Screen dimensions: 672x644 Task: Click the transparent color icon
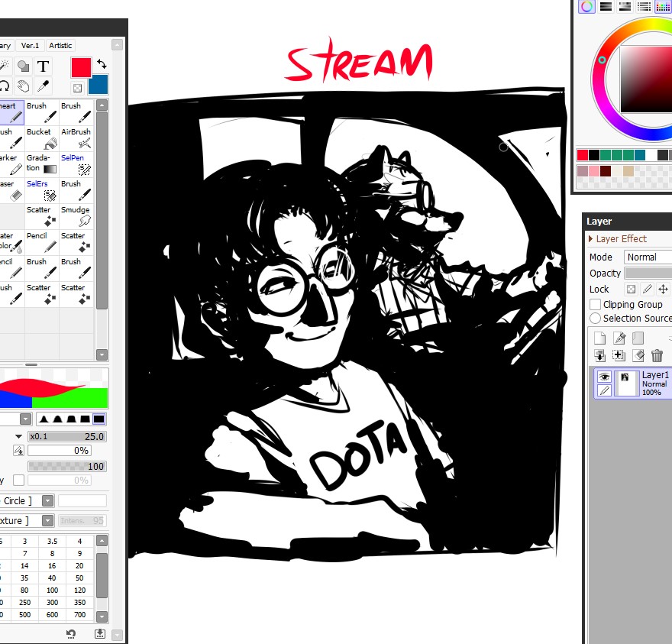[78, 88]
